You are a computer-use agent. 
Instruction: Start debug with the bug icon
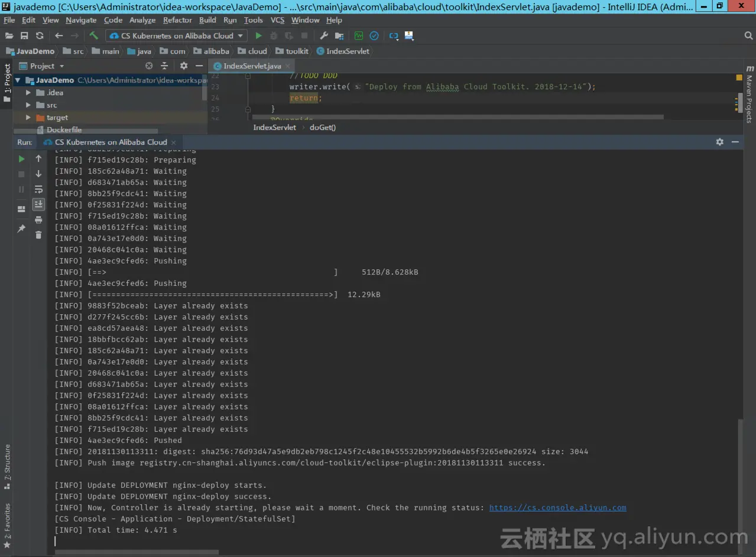(x=274, y=36)
